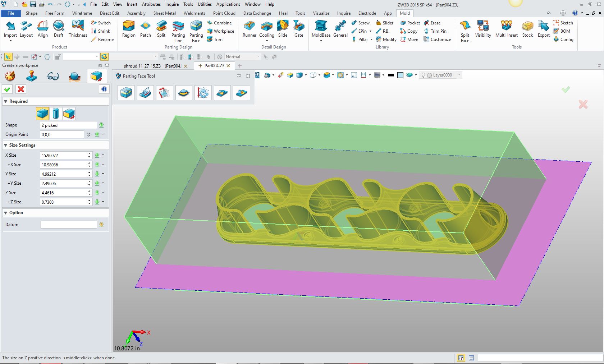Open the Inquire menu in menu bar

[x=172, y=4]
